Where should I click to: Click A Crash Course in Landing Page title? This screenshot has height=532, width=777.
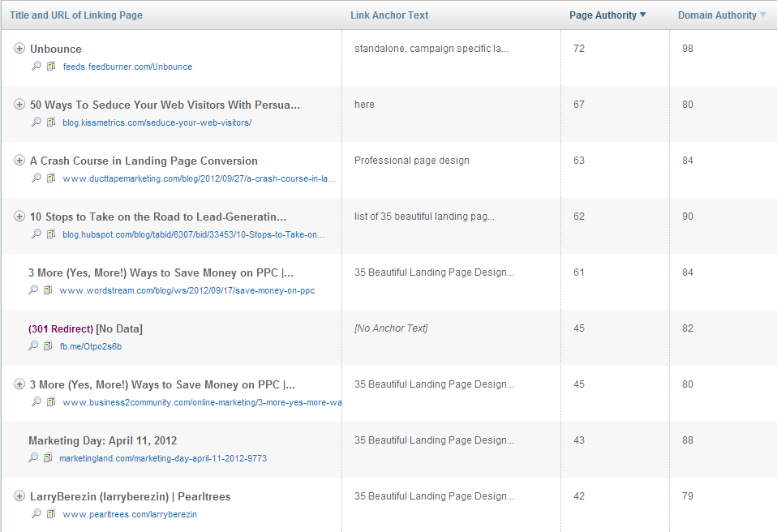pyautogui.click(x=144, y=161)
